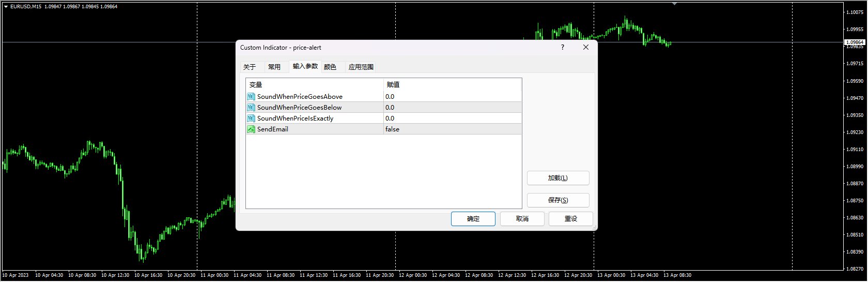This screenshot has width=868, height=282.
Task: Close the Custom Indicator dialog
Action: pos(585,48)
